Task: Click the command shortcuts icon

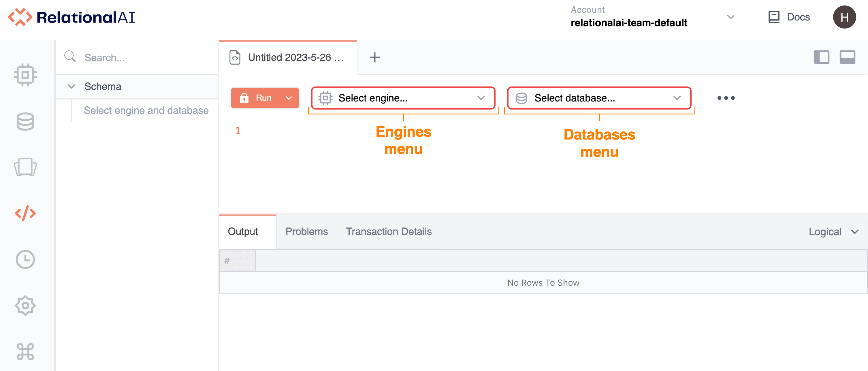Action: pyautogui.click(x=25, y=351)
